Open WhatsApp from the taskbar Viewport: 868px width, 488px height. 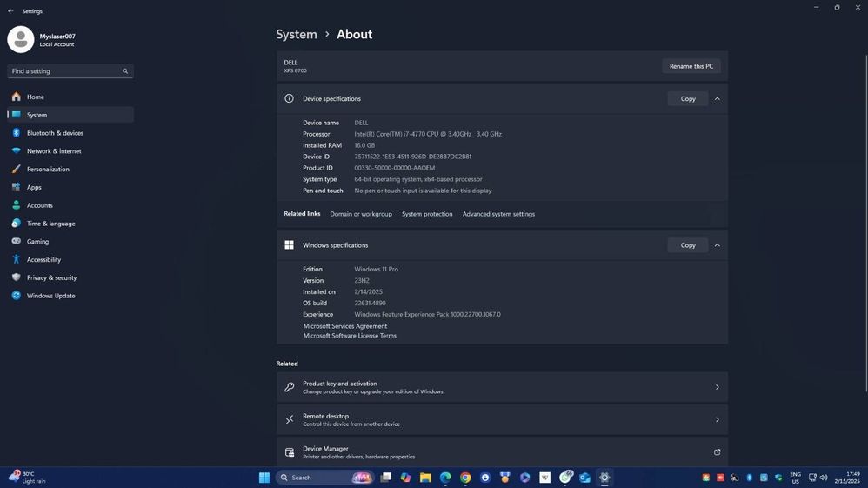[x=565, y=477]
